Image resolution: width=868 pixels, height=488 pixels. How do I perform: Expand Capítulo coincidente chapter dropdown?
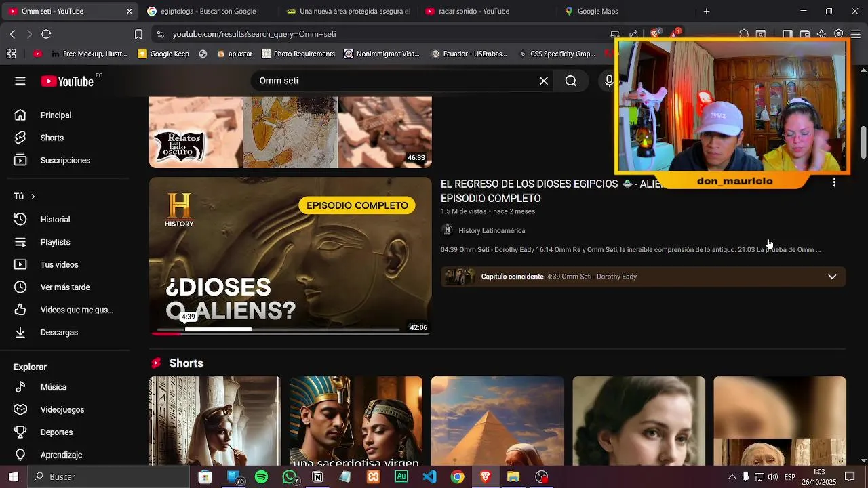(832, 277)
